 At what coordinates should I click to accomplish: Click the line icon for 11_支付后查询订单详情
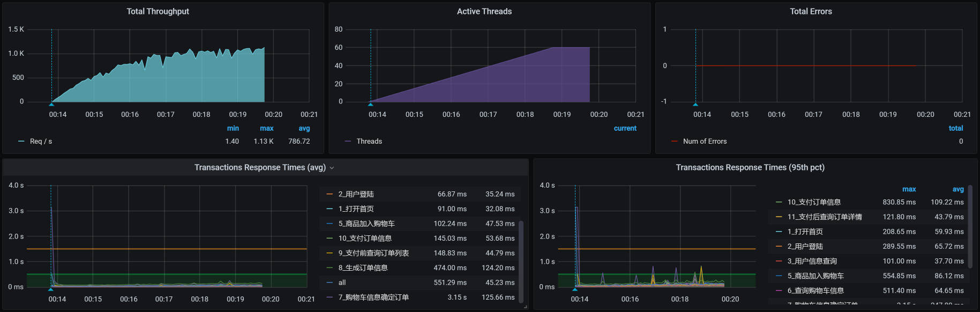pyautogui.click(x=779, y=217)
